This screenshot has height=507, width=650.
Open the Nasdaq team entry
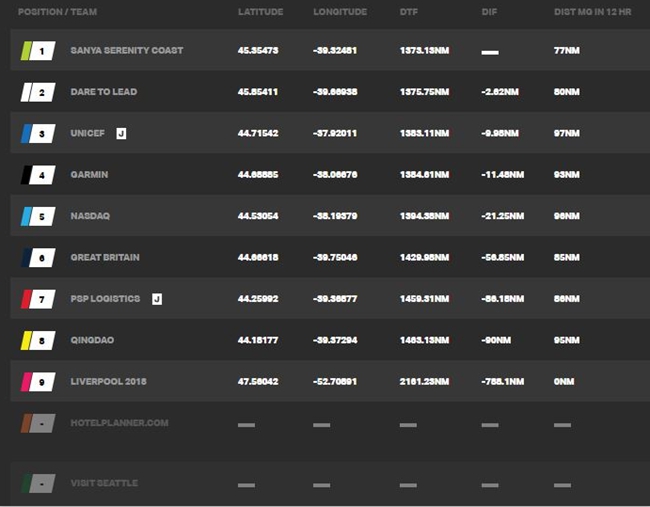(90, 216)
